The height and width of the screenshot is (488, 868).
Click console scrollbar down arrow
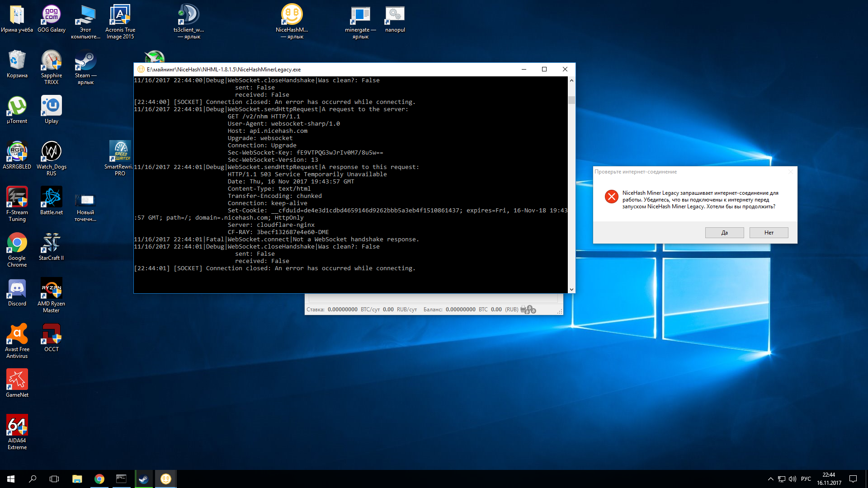click(x=571, y=289)
